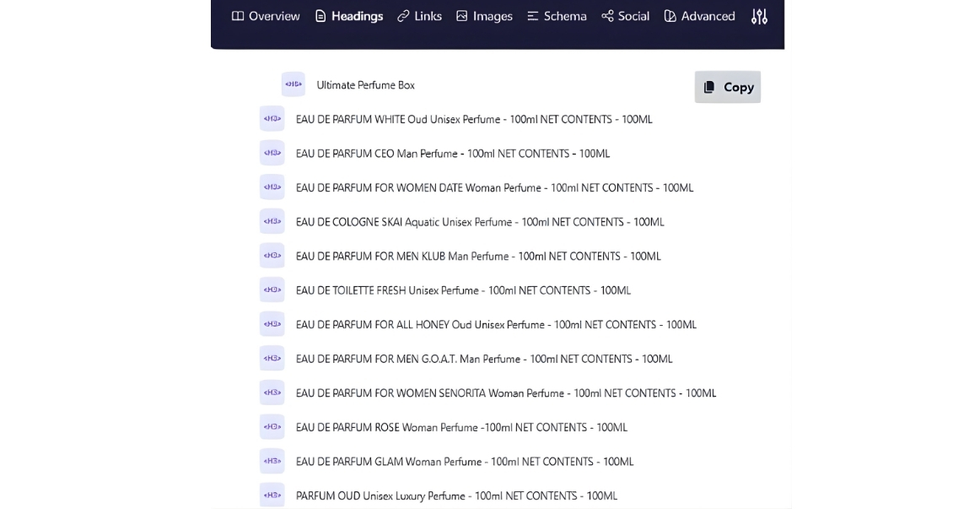
Task: Click heading tag icon beside Ultimate Perfume Box
Action: (293, 84)
